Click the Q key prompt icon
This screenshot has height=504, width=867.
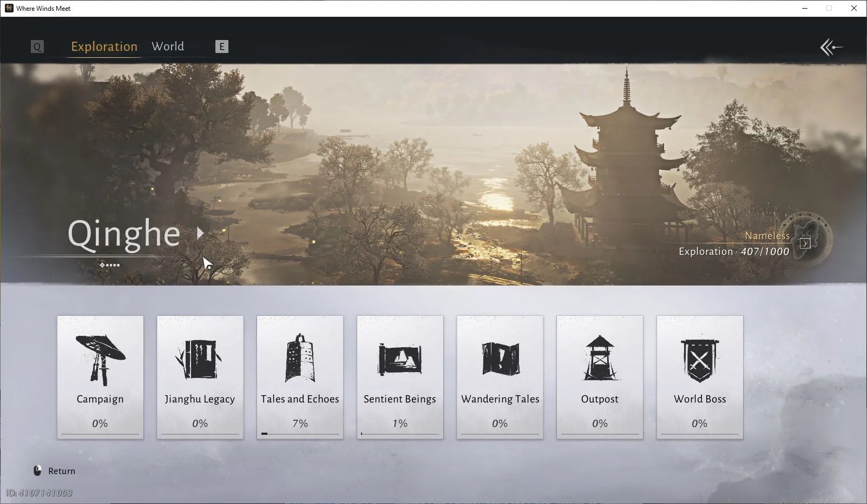[37, 47]
